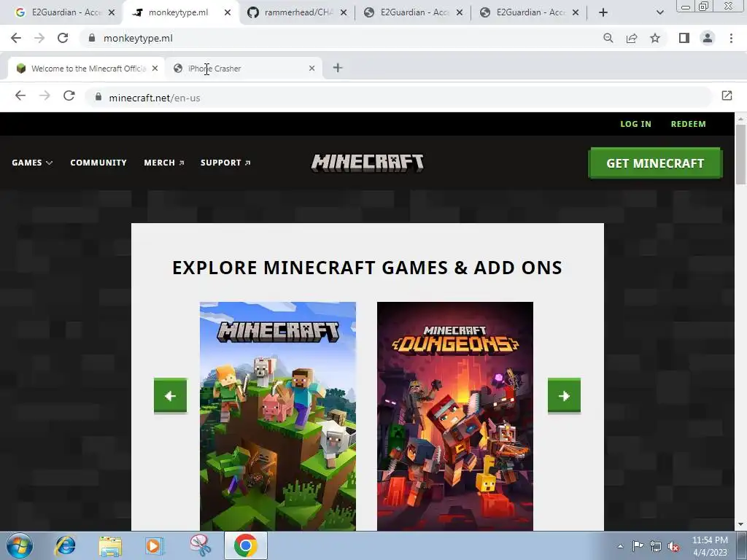Open COMMUNITY menu item
Viewport: 747px width, 560px height.
[98, 163]
